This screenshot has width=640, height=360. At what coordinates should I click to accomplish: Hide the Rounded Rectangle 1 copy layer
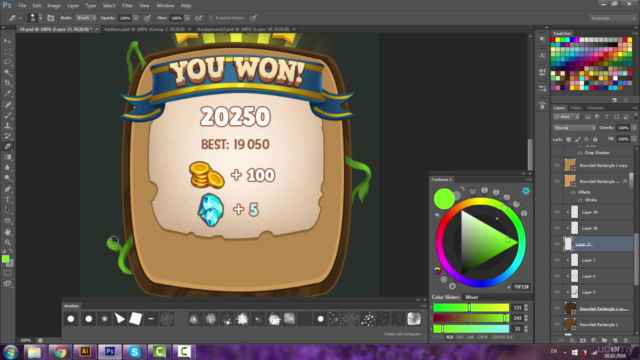click(557, 165)
